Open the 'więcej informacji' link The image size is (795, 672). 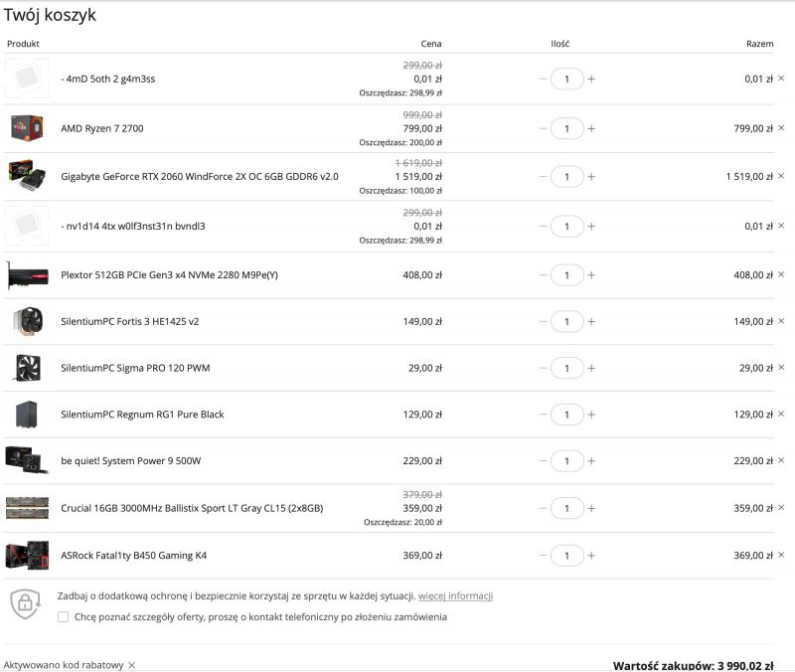pos(455,595)
